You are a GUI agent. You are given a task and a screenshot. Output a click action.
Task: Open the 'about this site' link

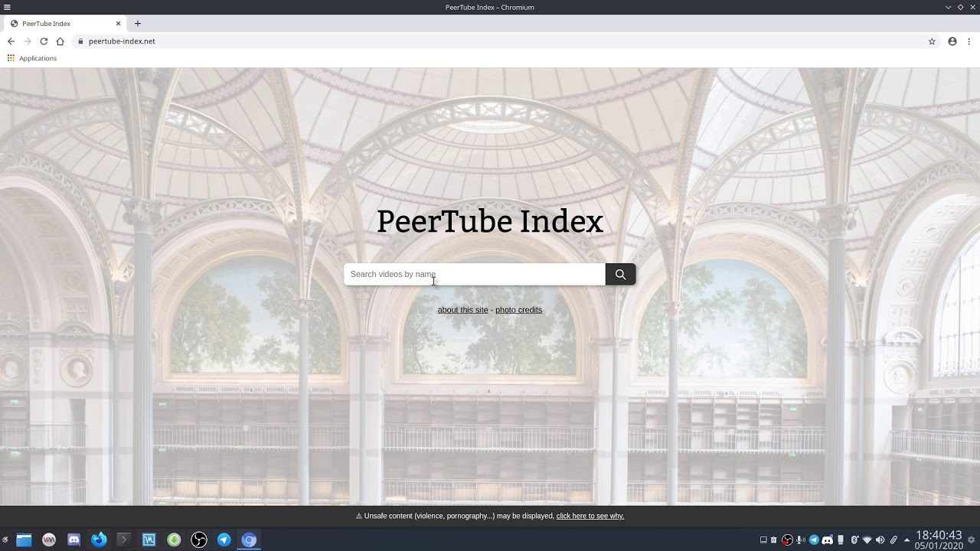pos(462,310)
